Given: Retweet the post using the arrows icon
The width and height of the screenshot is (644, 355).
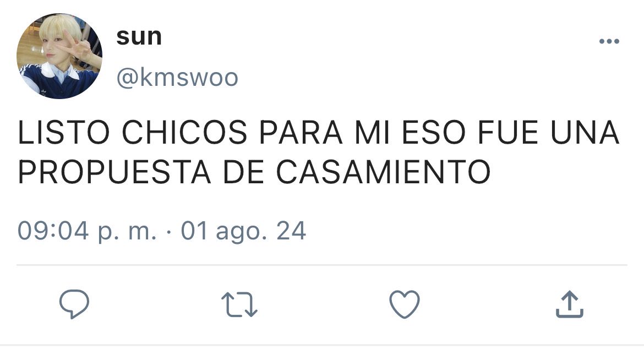Looking at the screenshot, I should point(239,304).
